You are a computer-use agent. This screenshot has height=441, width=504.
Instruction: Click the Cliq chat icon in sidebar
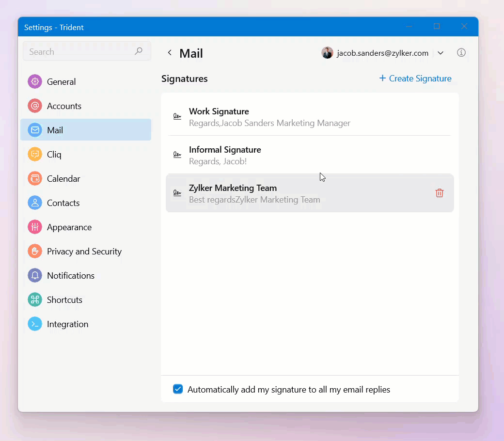click(35, 154)
